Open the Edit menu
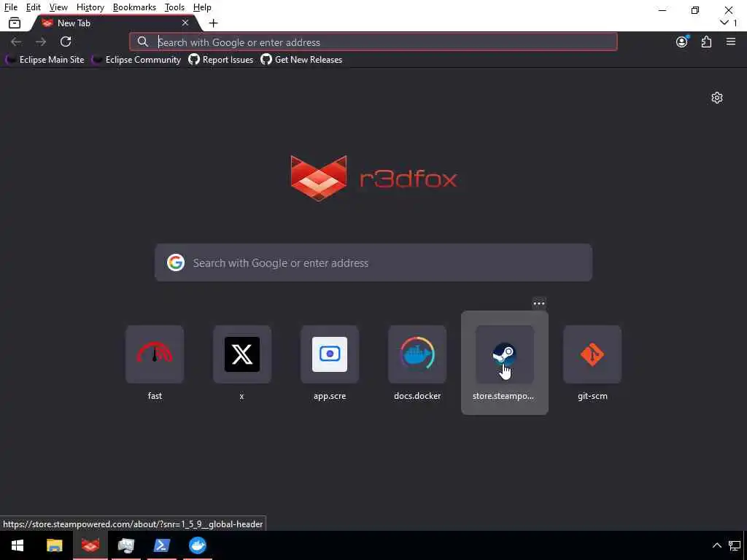The width and height of the screenshot is (747, 560). [x=34, y=7]
